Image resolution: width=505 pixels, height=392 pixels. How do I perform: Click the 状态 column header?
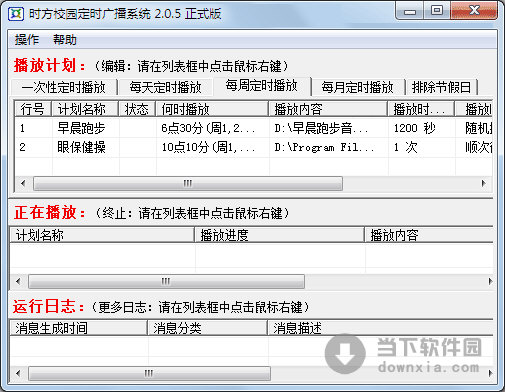tap(137, 109)
